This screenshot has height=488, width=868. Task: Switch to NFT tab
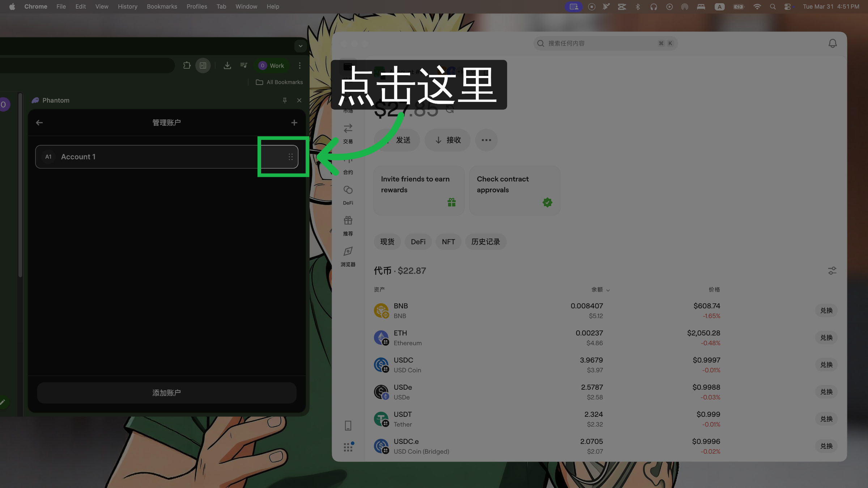[448, 241]
